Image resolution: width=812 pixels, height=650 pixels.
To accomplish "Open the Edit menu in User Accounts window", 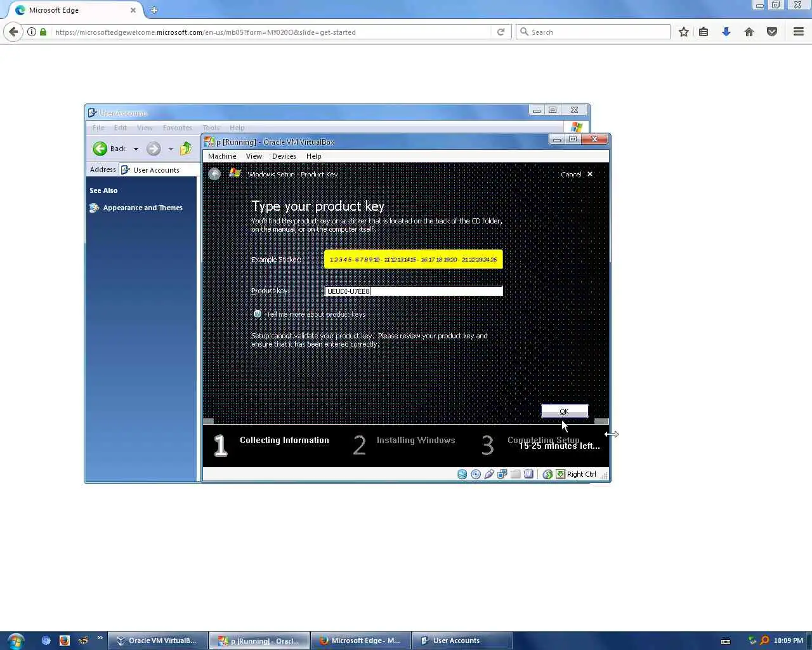I will click(121, 128).
